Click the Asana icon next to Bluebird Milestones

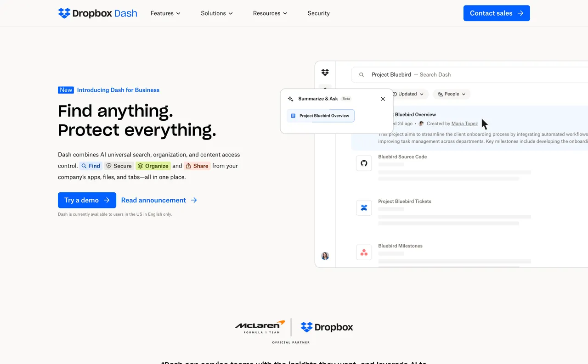[364, 252]
